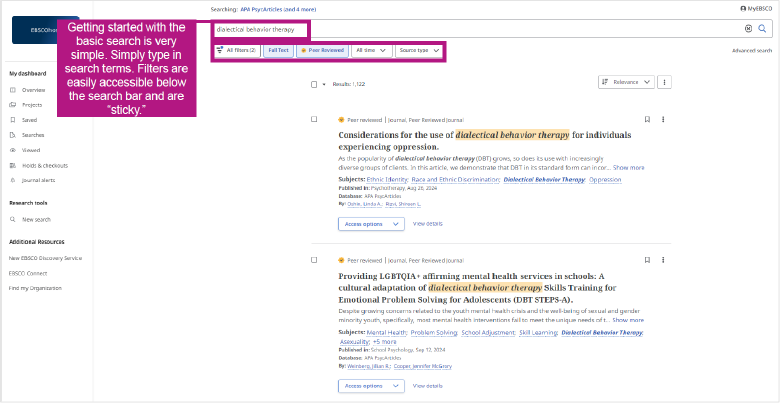The width and height of the screenshot is (780, 403).
Task: Click the Projects folder icon
Action: (13, 105)
